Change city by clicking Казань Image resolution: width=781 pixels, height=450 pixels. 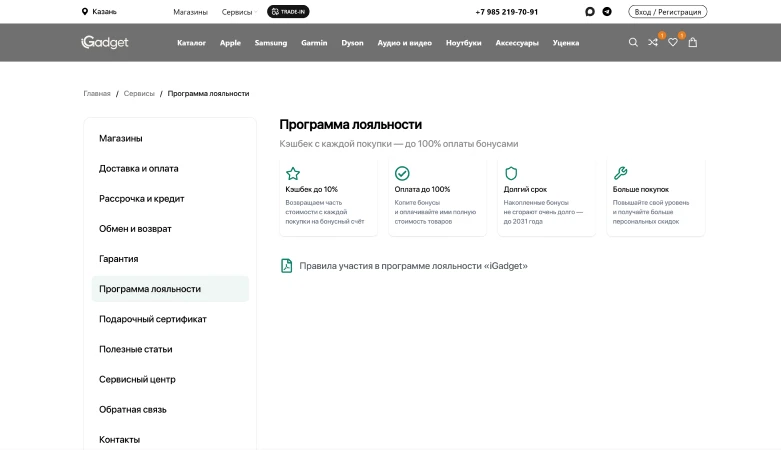point(104,11)
